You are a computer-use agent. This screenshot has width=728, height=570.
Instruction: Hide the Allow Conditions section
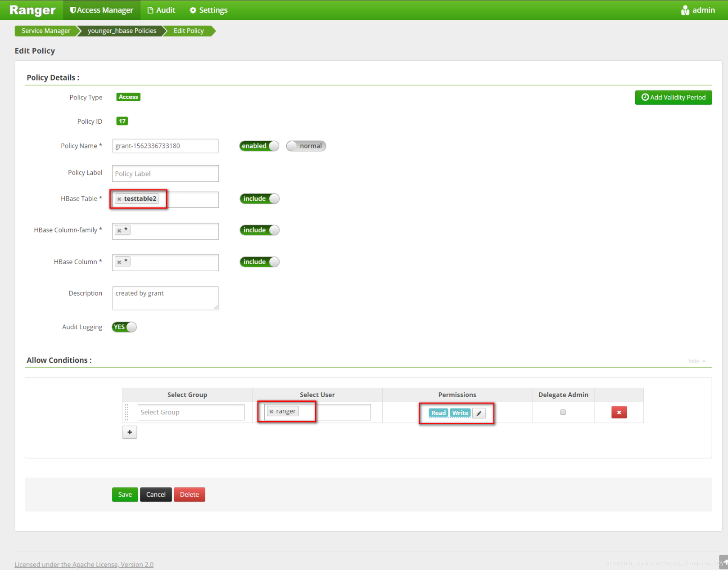point(696,361)
